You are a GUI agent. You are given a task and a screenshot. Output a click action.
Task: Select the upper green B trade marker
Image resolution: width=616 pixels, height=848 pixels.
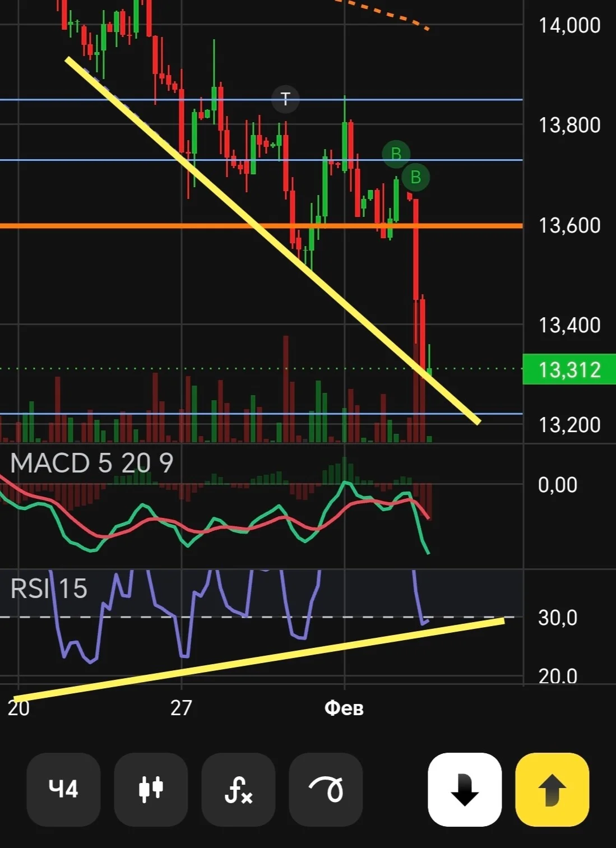tap(396, 153)
